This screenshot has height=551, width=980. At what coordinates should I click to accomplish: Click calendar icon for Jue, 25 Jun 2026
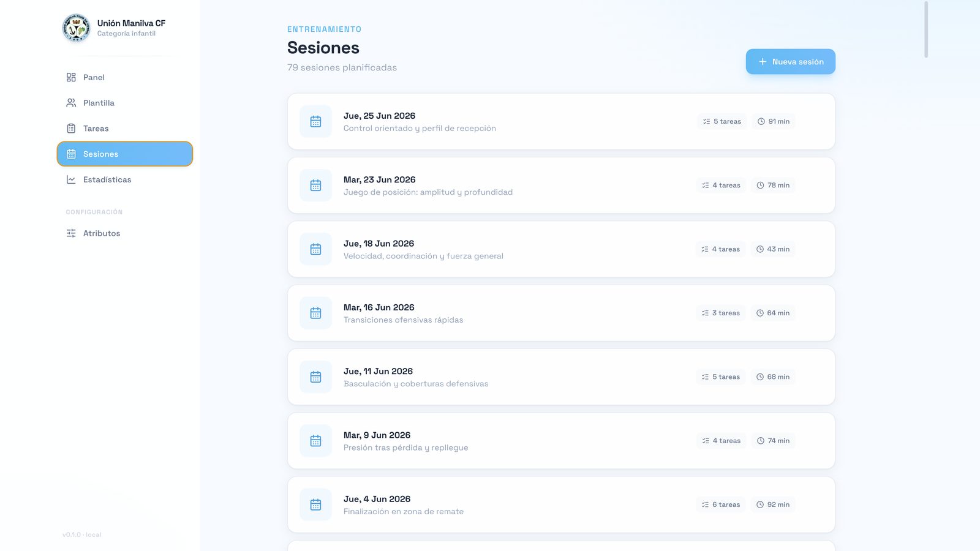coord(315,121)
